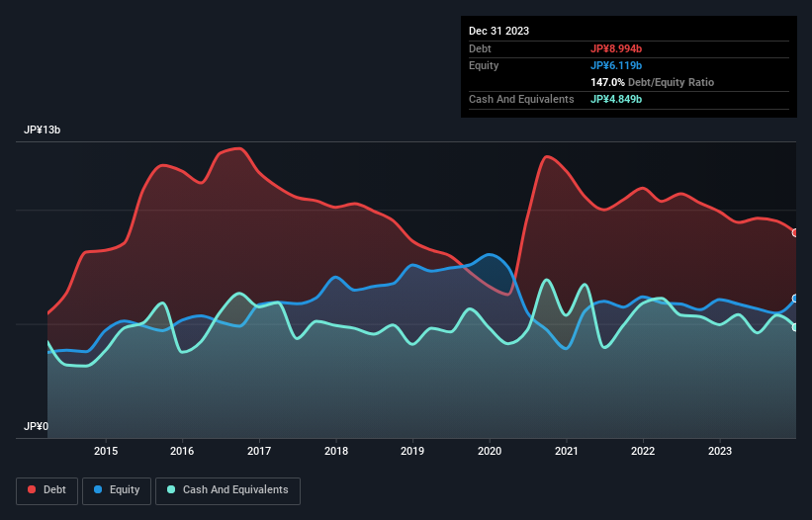Select the 2023 axis label
The image size is (812, 520).
pyautogui.click(x=720, y=451)
